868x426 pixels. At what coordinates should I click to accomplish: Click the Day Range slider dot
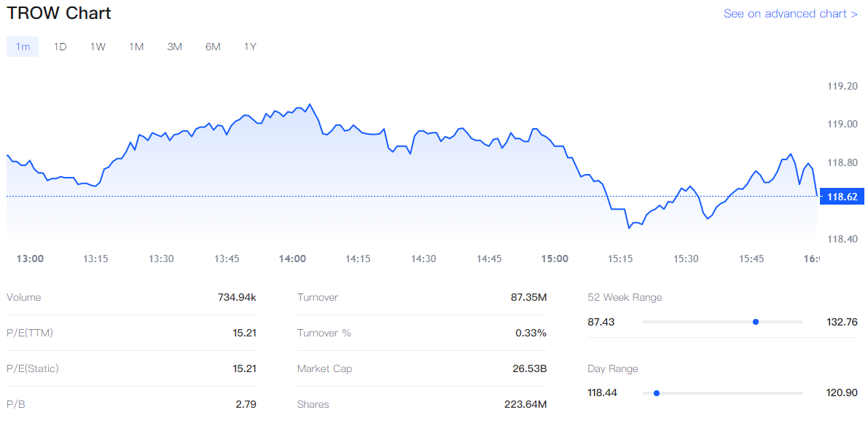click(657, 393)
